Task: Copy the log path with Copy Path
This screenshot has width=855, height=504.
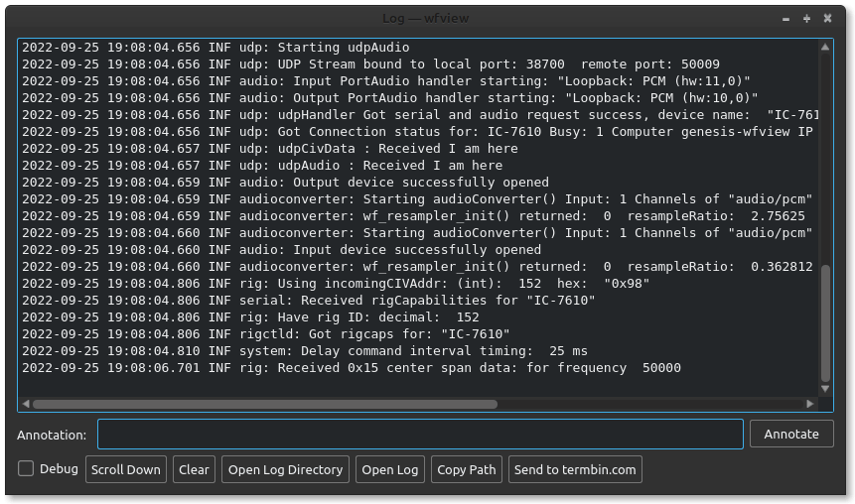Action: click(466, 469)
